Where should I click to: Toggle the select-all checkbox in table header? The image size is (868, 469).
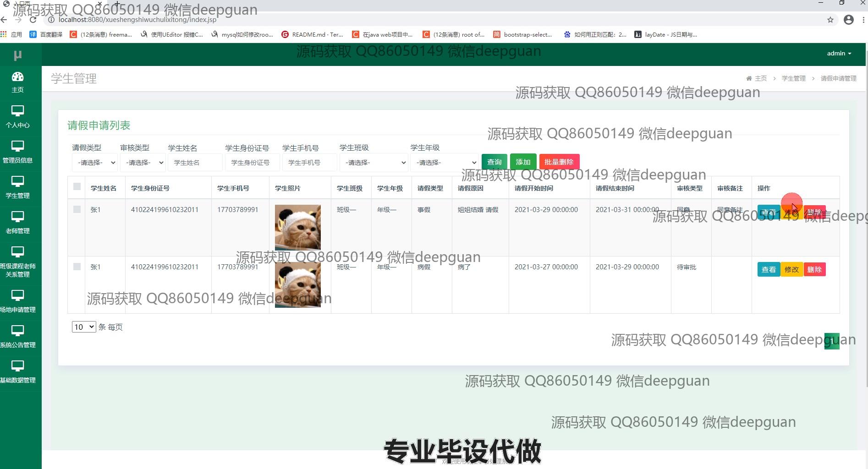click(77, 186)
